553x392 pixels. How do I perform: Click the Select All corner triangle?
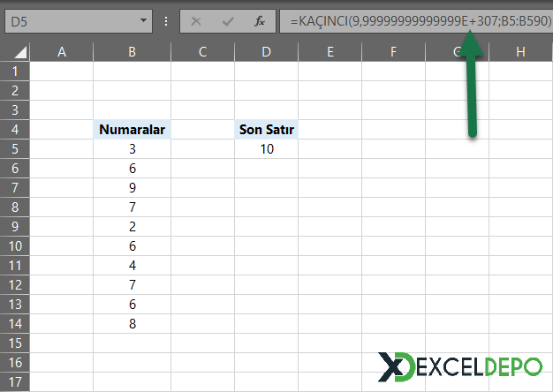click(20, 52)
